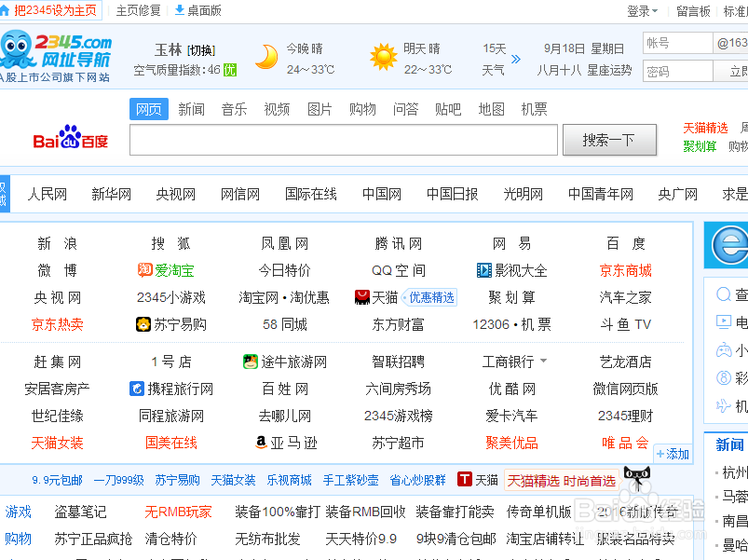Screen dimensions: 748x560
Task: Switch to the 新闻 search tab
Action: 191,109
